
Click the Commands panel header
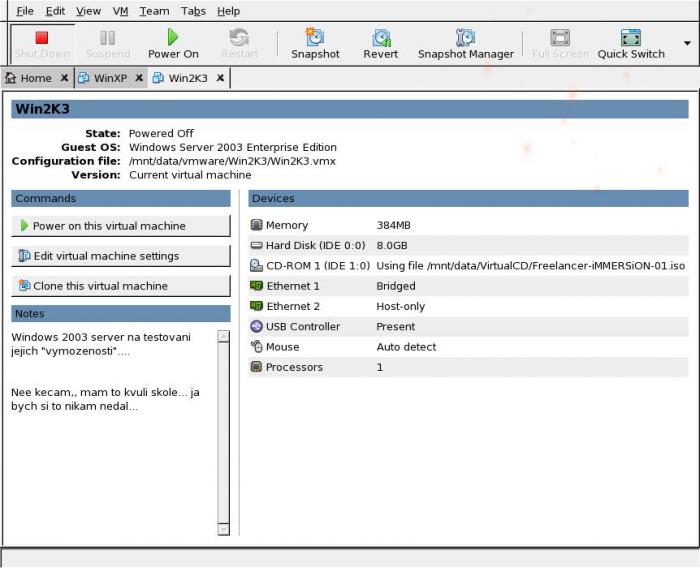(121, 198)
